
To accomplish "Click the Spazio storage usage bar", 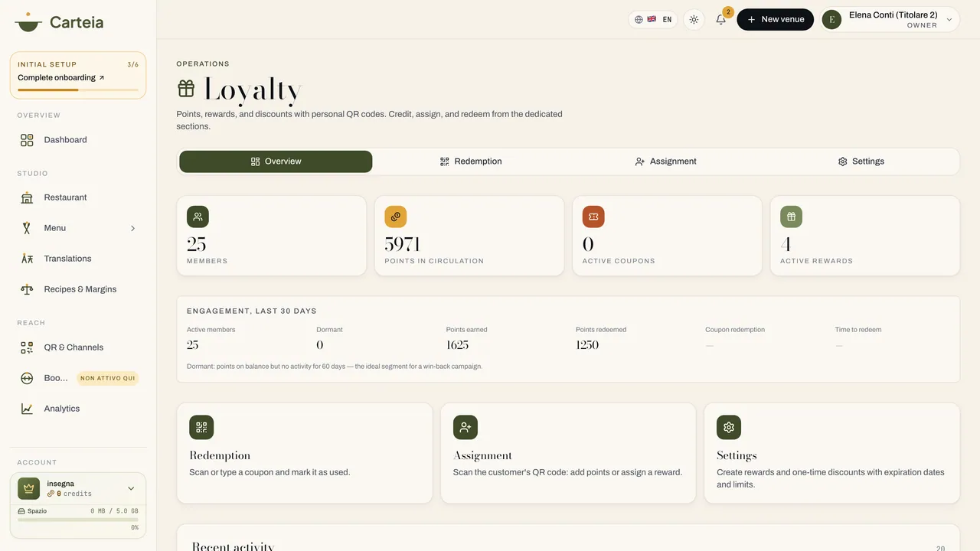I will (78, 520).
